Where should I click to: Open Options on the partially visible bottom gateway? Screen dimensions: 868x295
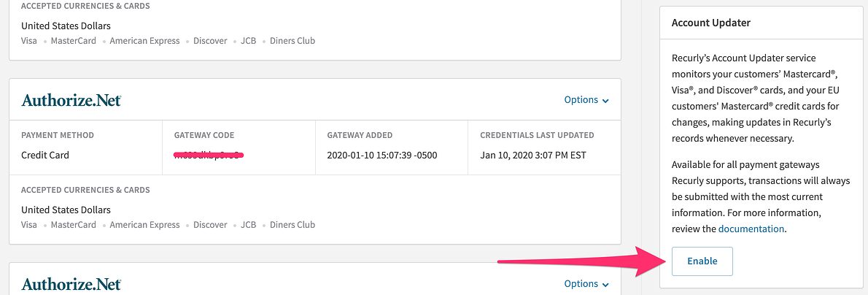[x=586, y=284]
